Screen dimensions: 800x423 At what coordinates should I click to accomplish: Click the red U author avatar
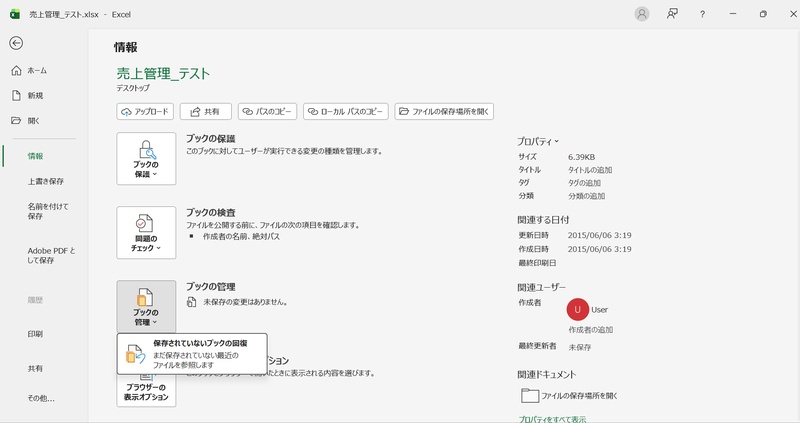pyautogui.click(x=578, y=309)
